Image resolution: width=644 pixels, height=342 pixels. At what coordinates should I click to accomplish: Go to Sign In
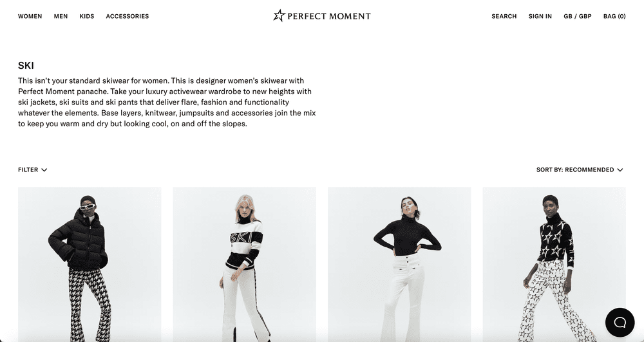(540, 16)
